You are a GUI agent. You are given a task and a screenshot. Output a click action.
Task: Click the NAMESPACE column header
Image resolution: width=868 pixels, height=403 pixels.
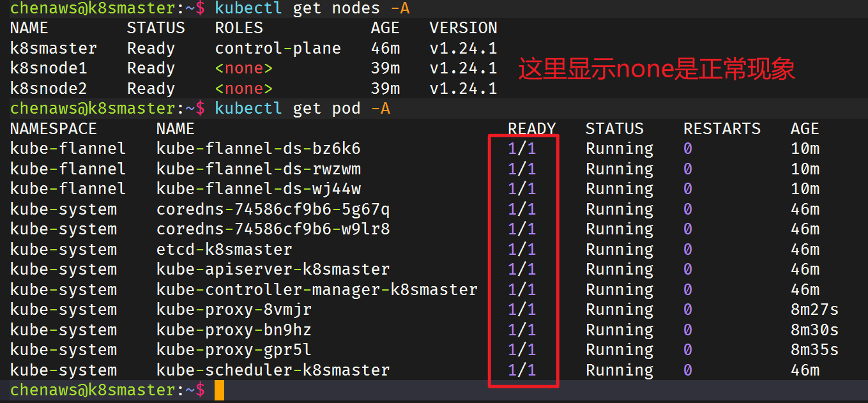point(54,129)
